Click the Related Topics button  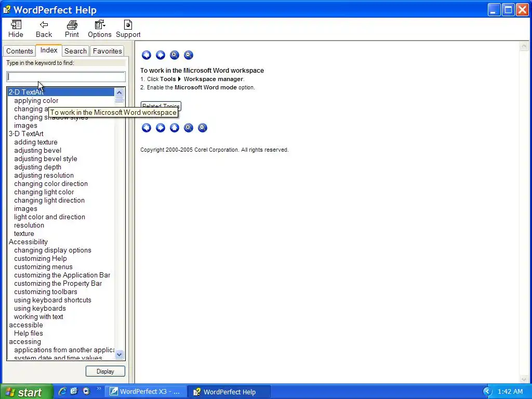161,105
